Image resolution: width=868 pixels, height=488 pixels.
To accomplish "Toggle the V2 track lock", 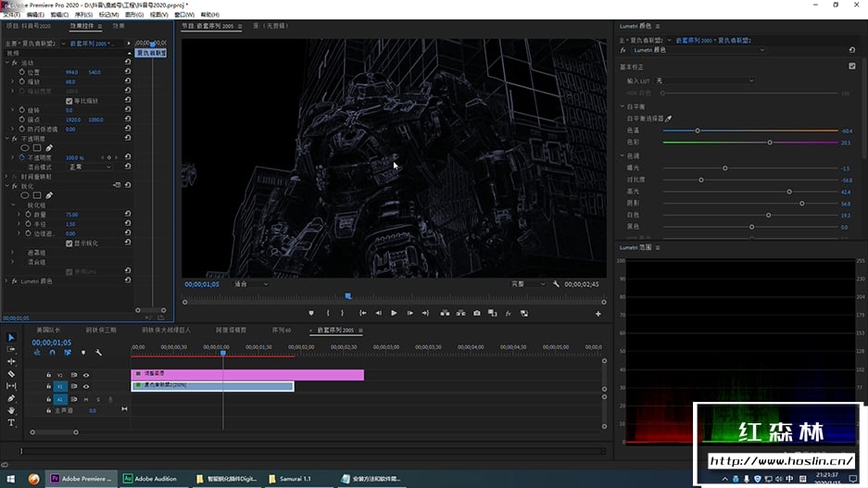I will (49, 375).
